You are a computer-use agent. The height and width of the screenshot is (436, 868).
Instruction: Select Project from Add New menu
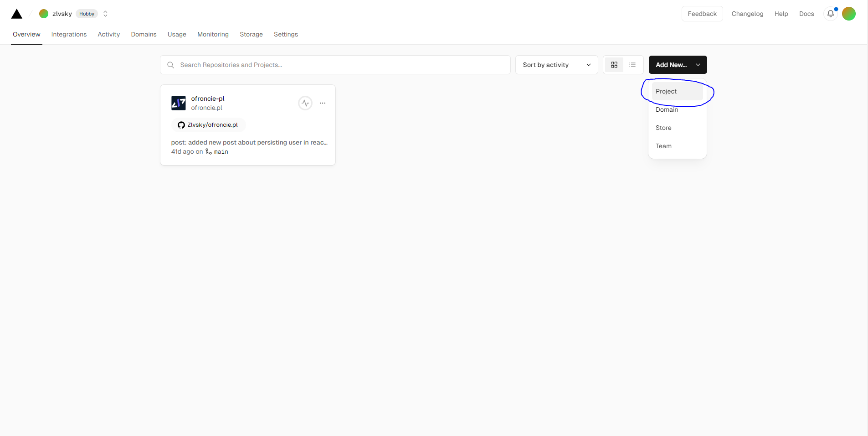pos(677,91)
